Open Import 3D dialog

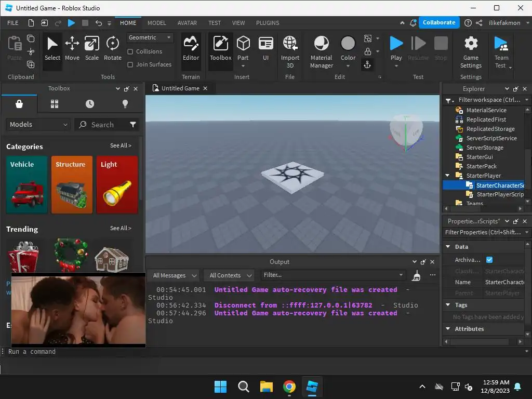coord(290,51)
